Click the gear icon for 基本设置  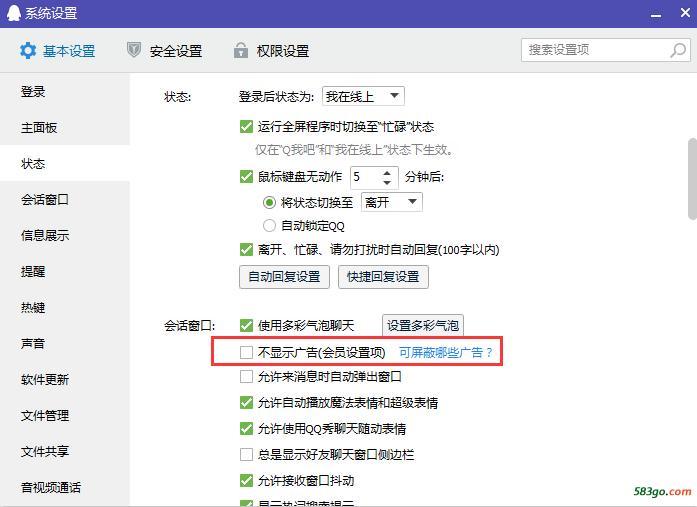point(28,51)
